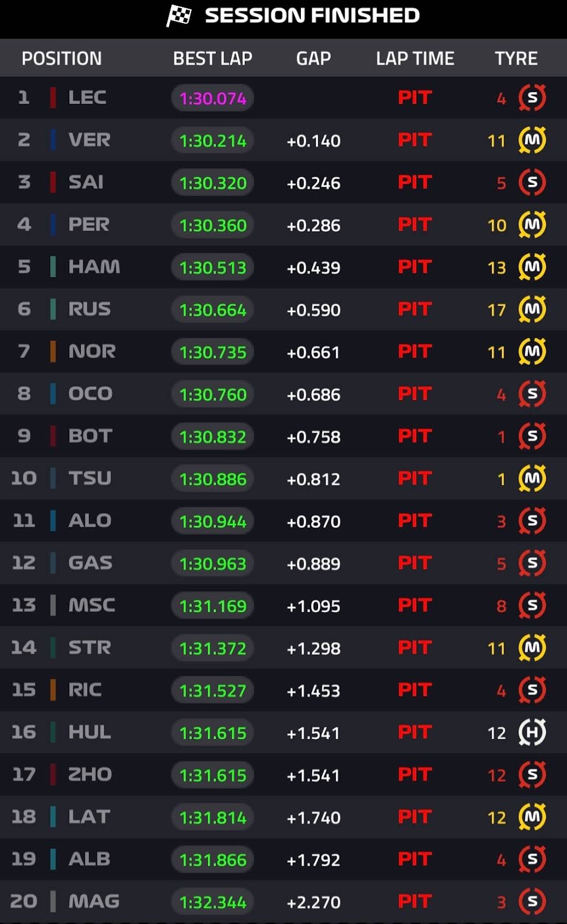Click the BEST LAP column header
Screen dimensions: 567x924
coord(212,58)
